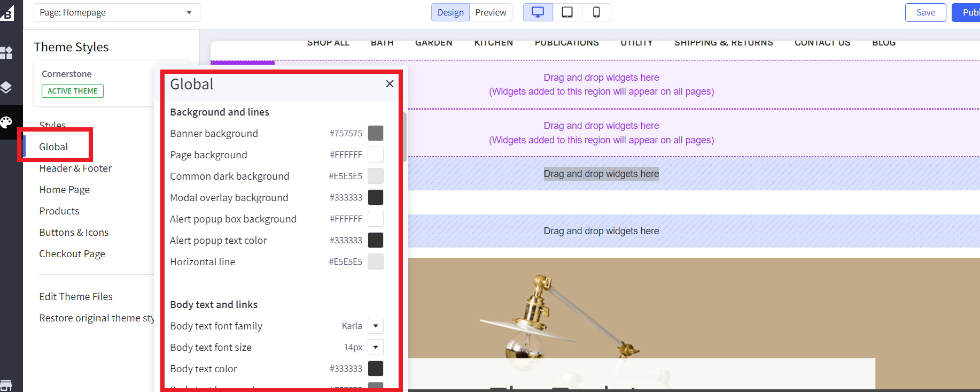The height and width of the screenshot is (392, 980).
Task: Open the Page: Homepage dropdown
Action: [117, 12]
